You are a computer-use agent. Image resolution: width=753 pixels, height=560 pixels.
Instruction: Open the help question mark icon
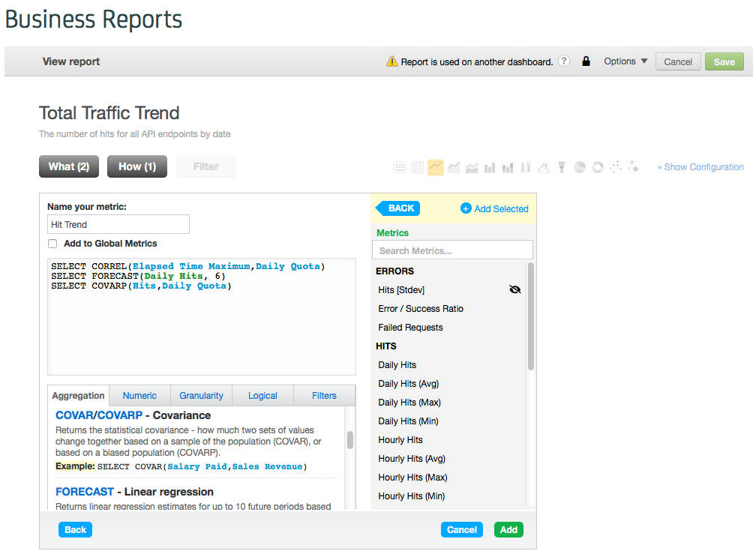(564, 61)
